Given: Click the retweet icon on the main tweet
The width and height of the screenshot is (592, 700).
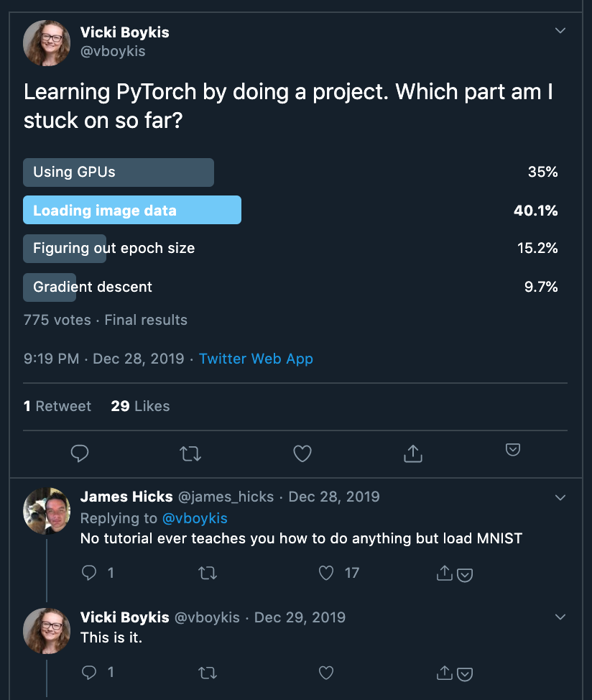Looking at the screenshot, I should pyautogui.click(x=190, y=453).
